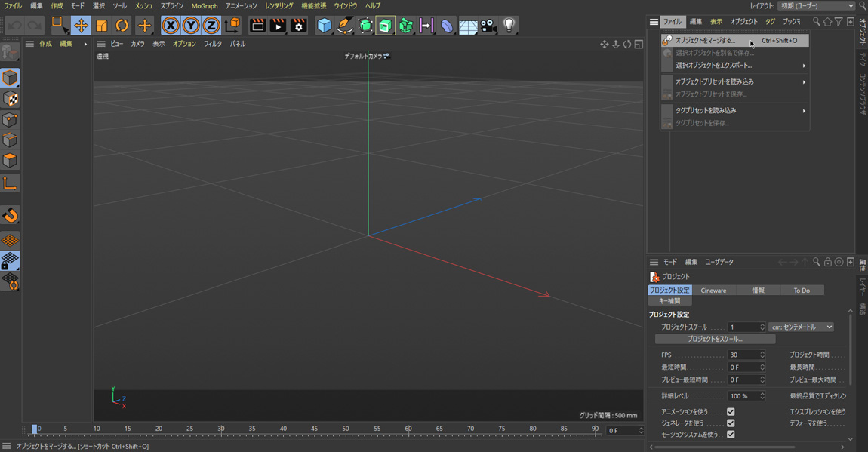This screenshot has height=452, width=868.
Task: Select the Rotate tool icon
Action: pos(122,26)
